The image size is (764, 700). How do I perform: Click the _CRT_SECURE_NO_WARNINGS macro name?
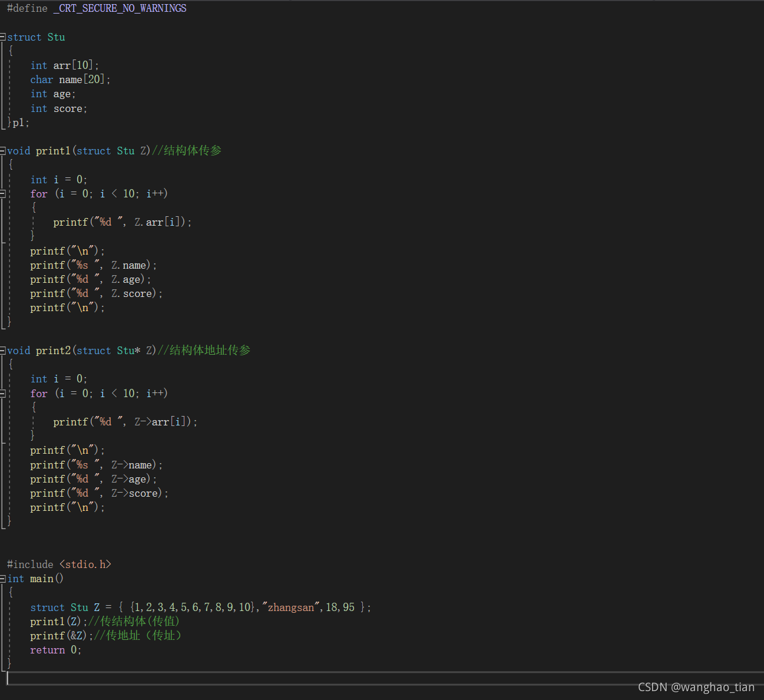pyautogui.click(x=120, y=8)
